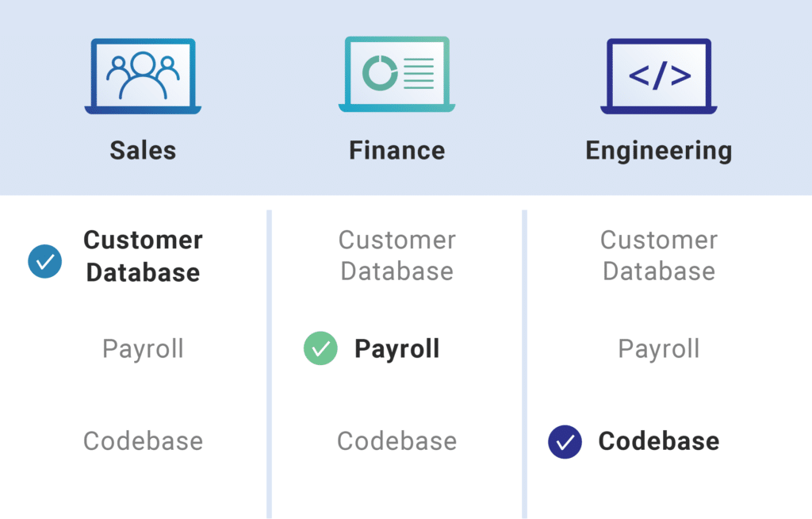Click the Engineering laptop icon with code brackets

(x=659, y=76)
